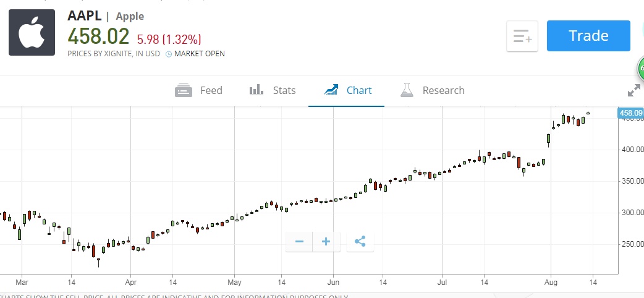Select the Chart tab
This screenshot has height=298, width=644.
click(348, 90)
